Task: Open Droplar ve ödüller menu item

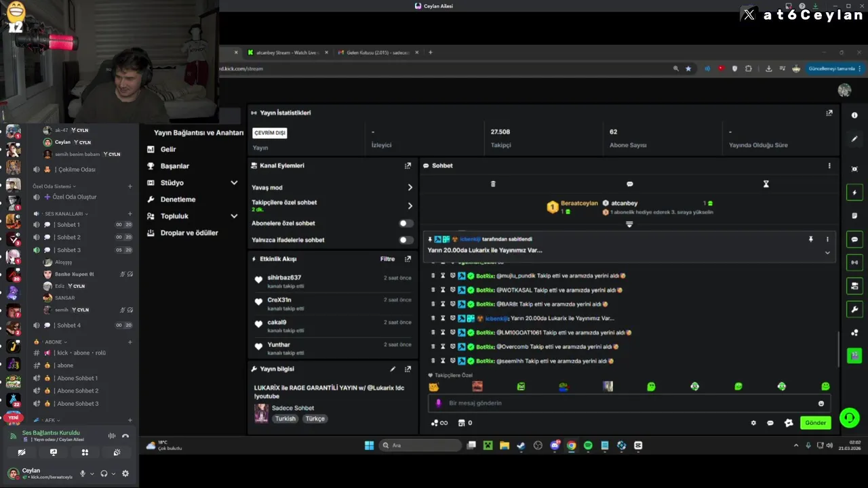Action: point(189,232)
